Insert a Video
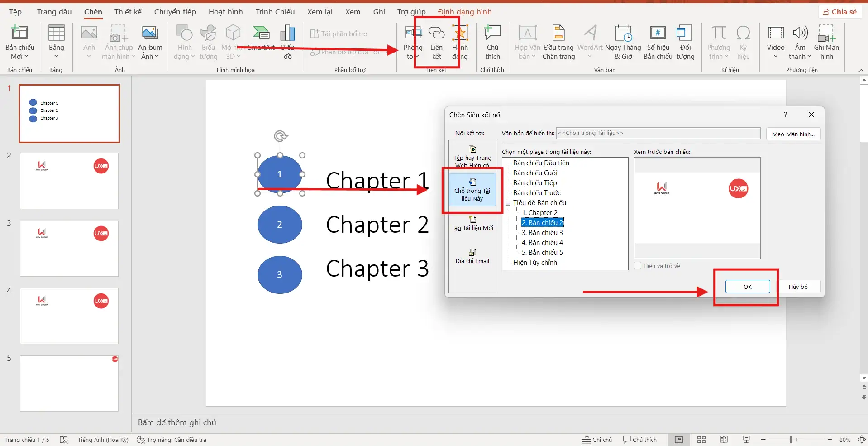This screenshot has width=868, height=446. 777,41
